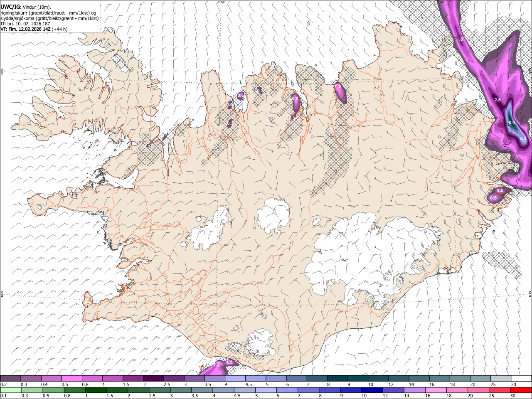
Task: Click the "1.1" precipitation value near the south coast
Action: tap(229, 362)
